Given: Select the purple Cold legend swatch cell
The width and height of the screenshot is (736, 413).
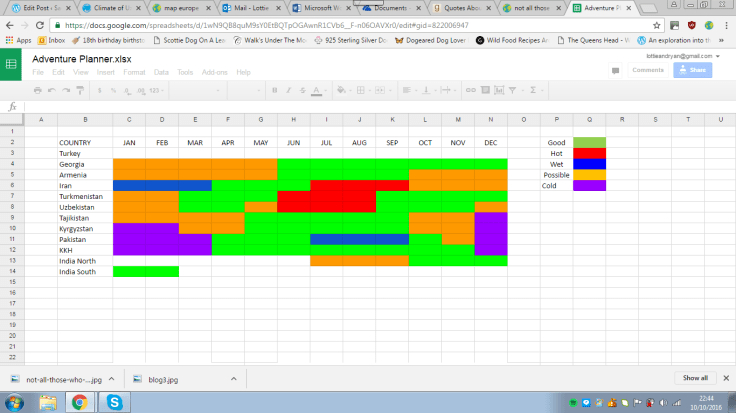Looking at the screenshot, I should pyautogui.click(x=588, y=185).
